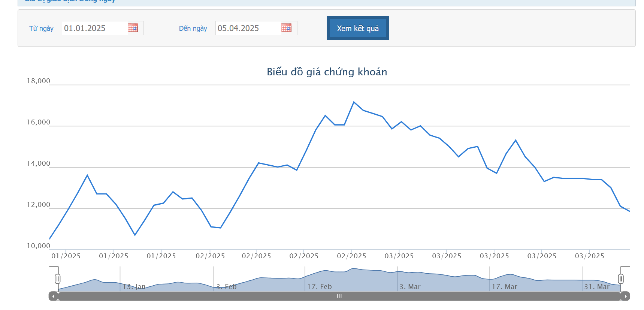
Task: Open the calendar picker for Đến ngày
Action: pyautogui.click(x=286, y=28)
